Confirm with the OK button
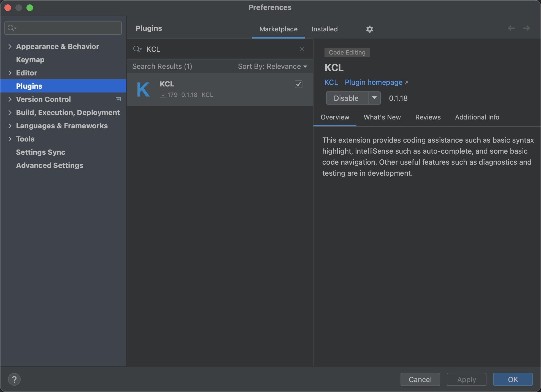 tap(513, 379)
